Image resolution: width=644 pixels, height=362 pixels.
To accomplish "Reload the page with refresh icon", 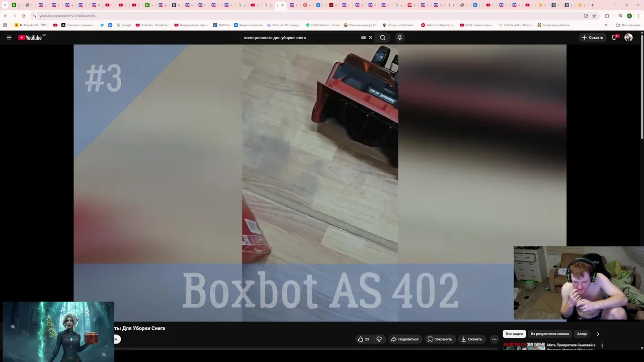I will [23, 16].
